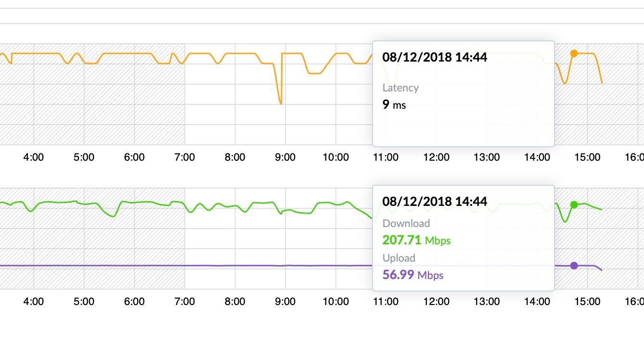Click the 12:00 label on the latency chart axis
644x356 pixels.
point(436,157)
